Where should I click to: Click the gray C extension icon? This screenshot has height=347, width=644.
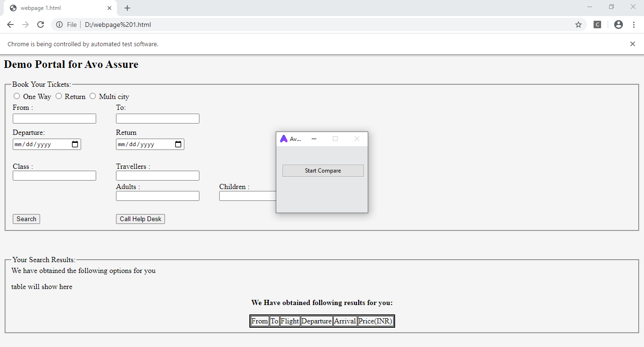597,25
